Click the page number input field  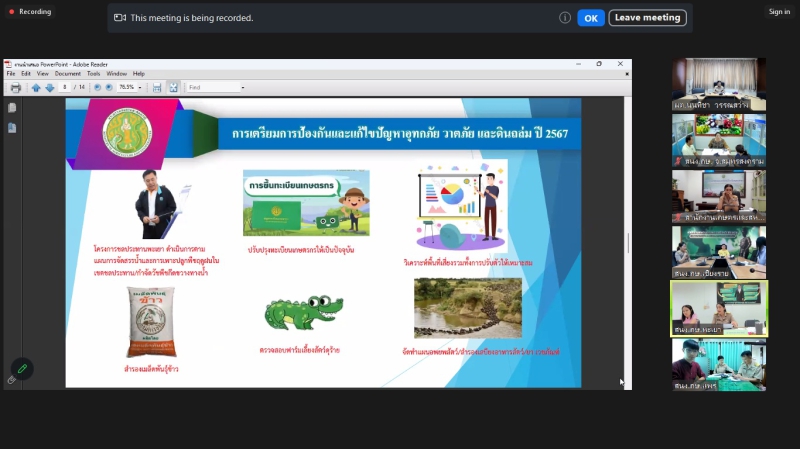coord(66,87)
